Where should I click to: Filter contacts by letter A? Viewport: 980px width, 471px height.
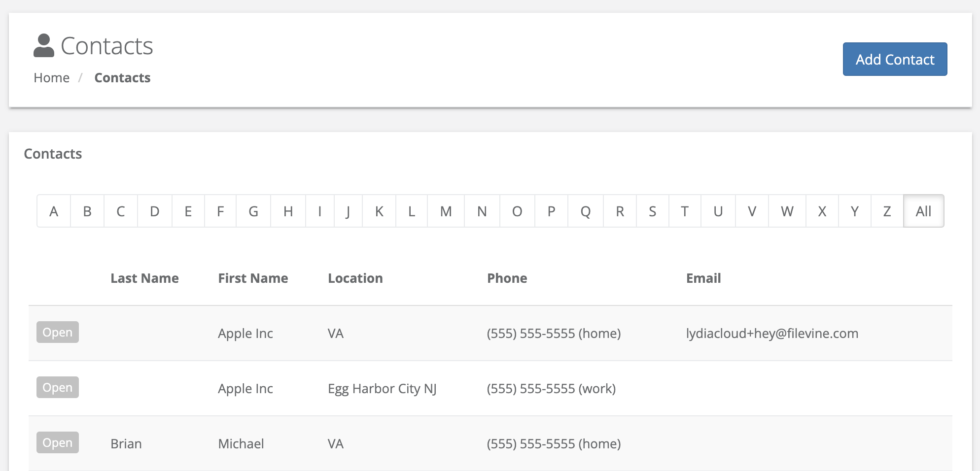(x=54, y=211)
